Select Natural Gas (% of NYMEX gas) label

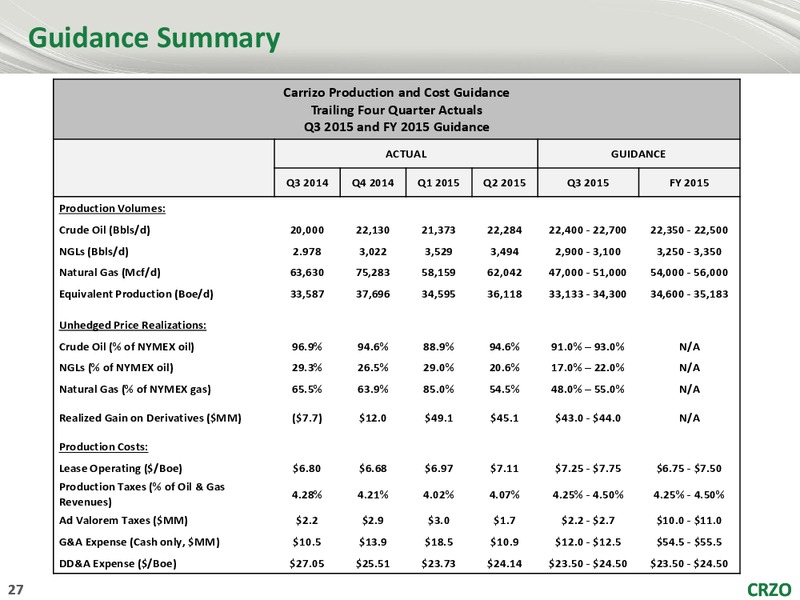(135, 389)
